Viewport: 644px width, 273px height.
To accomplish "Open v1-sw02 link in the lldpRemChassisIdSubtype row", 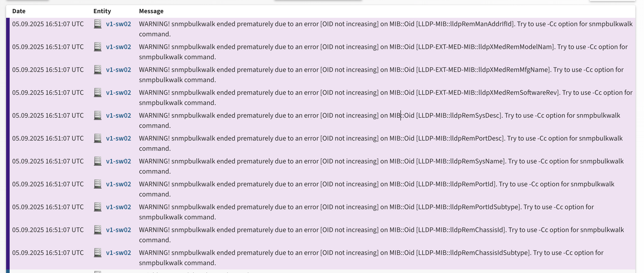I will pos(118,253).
